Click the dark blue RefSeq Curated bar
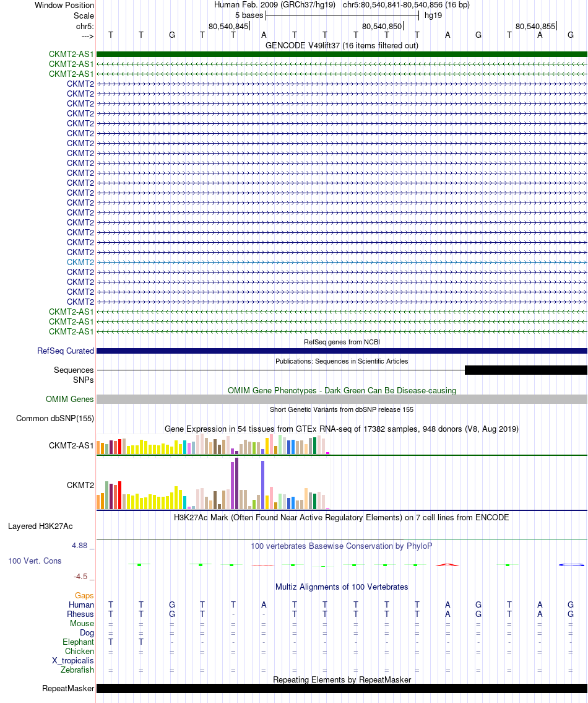The image size is (588, 703). (x=342, y=351)
